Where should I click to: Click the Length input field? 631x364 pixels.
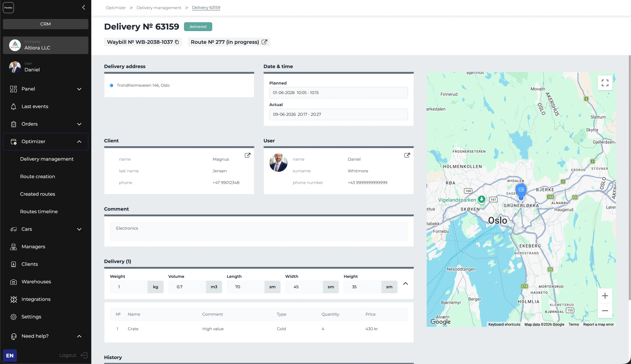[x=245, y=287]
